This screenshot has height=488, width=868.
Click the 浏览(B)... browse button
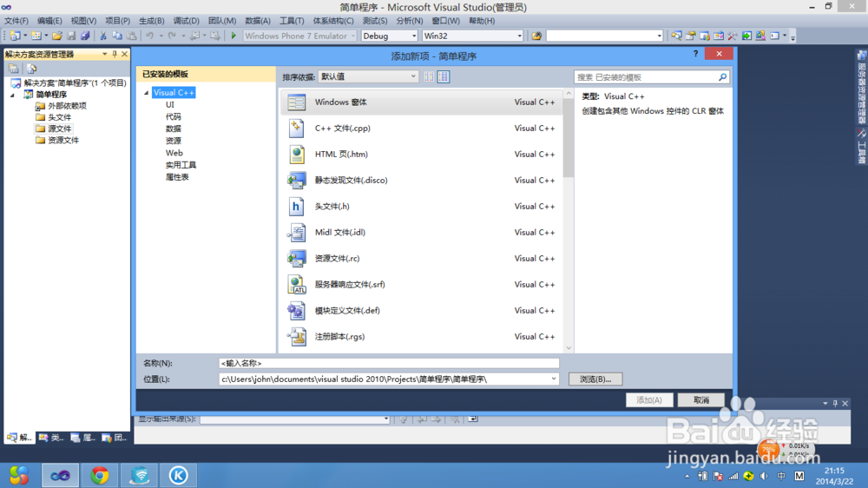pyautogui.click(x=595, y=379)
